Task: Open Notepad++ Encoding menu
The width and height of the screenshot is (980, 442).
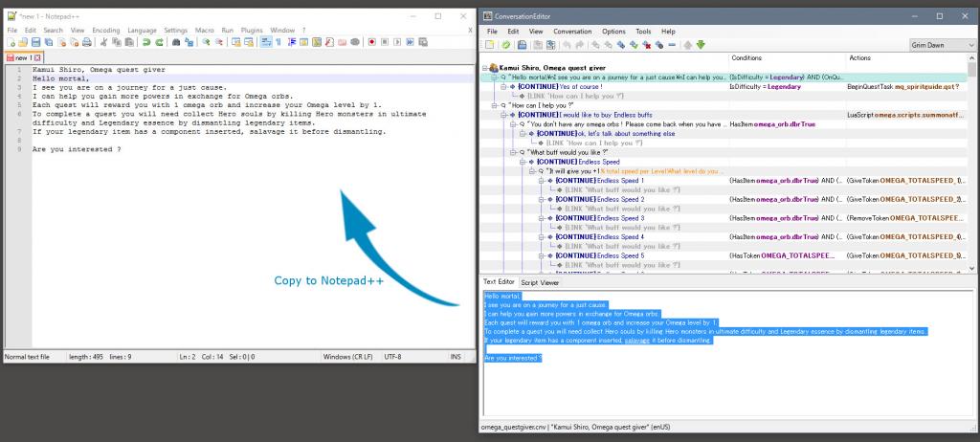Action: (105, 30)
